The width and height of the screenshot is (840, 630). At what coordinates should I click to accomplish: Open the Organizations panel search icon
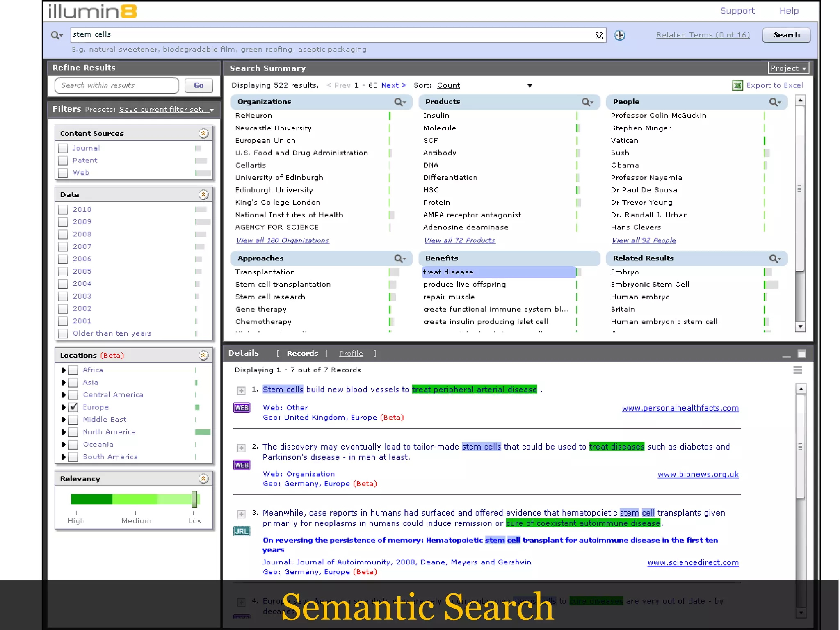(400, 102)
